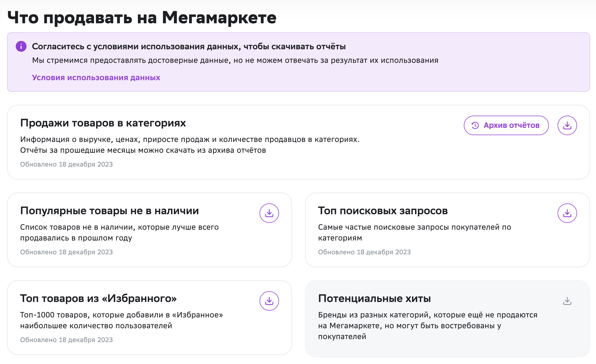This screenshot has height=364, width=596.
Task: Click the update date under «Топ товаров из «Избранного»»
Action: click(x=66, y=340)
